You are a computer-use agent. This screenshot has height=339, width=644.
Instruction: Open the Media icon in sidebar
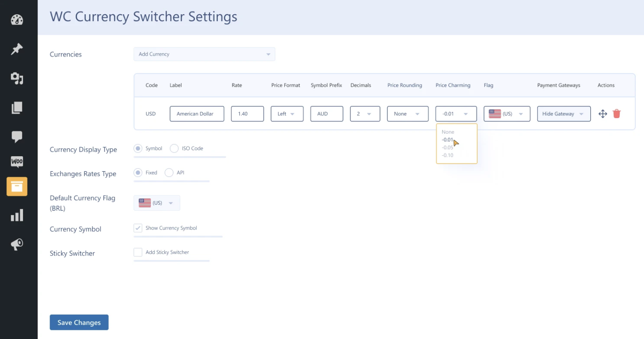(17, 79)
